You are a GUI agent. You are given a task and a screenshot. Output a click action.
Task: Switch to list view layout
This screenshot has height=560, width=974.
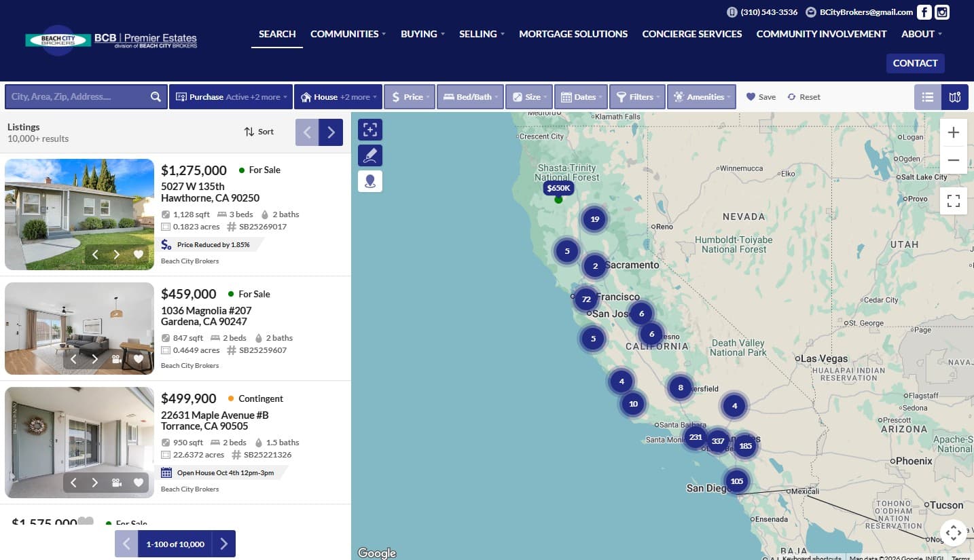[x=928, y=97]
